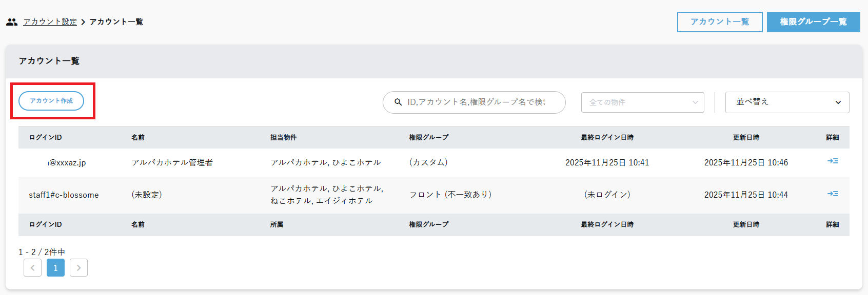Click the ログインID column header
This screenshot has height=295, width=868.
(x=45, y=137)
